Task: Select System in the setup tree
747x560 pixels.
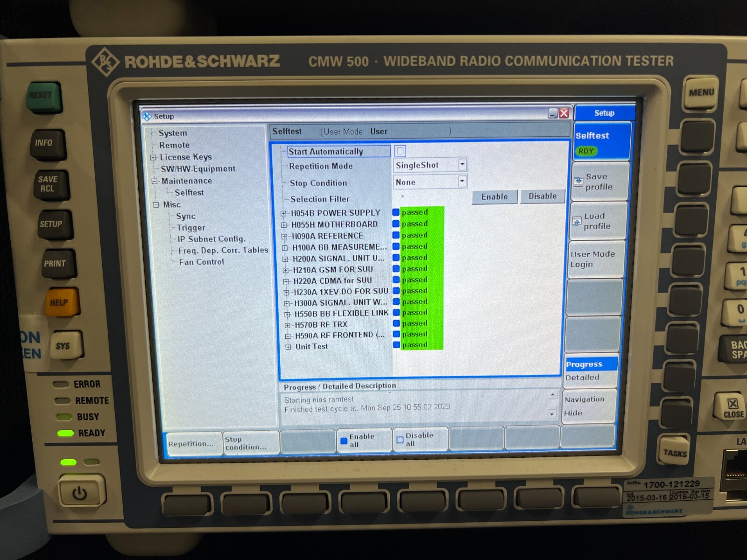Action: pos(172,133)
